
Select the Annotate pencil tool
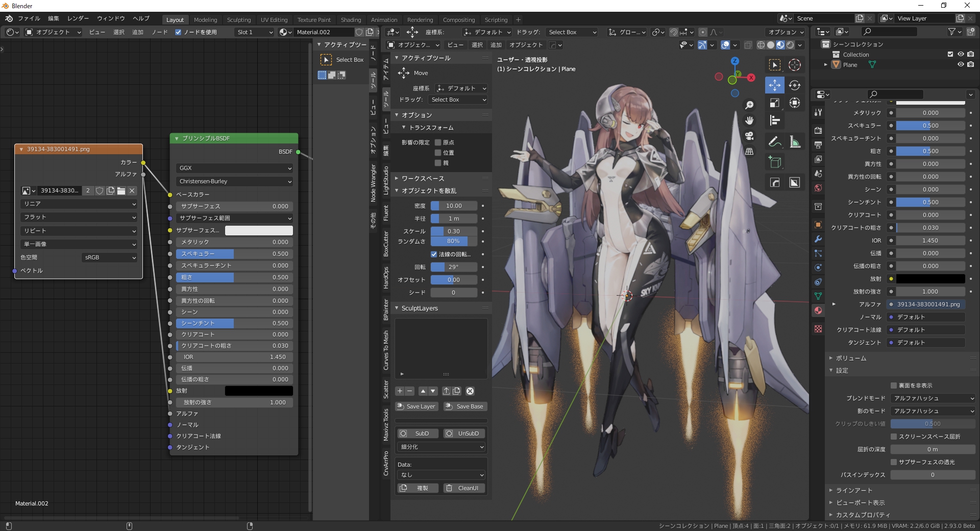(774, 142)
